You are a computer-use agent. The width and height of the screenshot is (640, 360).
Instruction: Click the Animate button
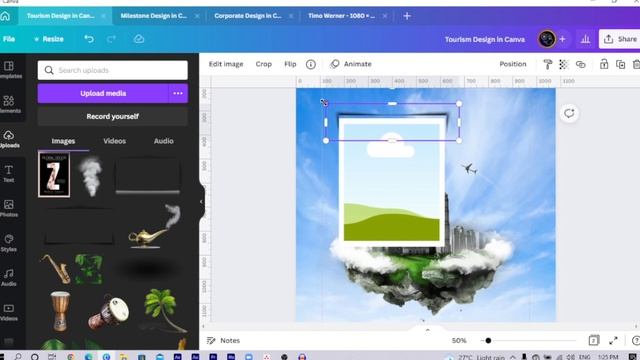351,64
